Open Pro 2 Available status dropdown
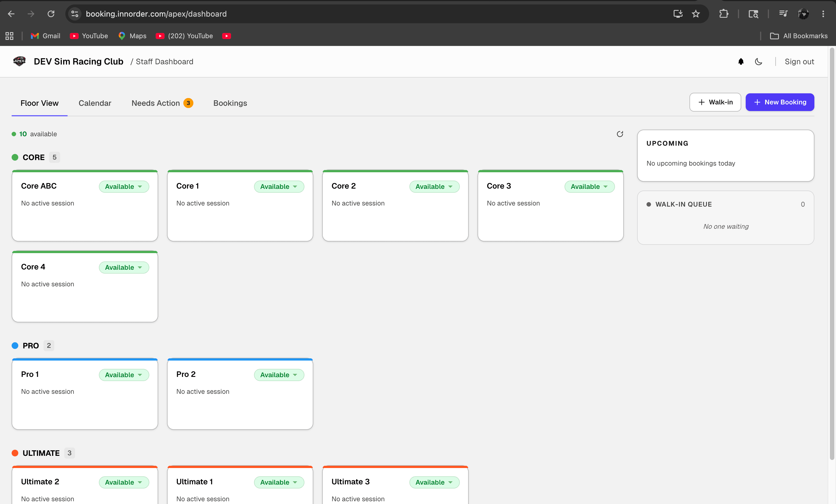 (x=279, y=375)
